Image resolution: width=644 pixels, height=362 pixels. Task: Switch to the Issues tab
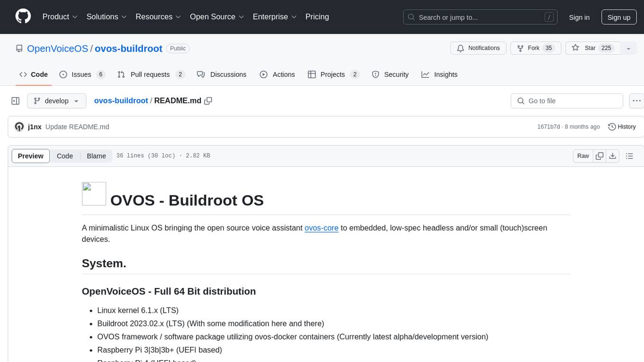pos(82,74)
